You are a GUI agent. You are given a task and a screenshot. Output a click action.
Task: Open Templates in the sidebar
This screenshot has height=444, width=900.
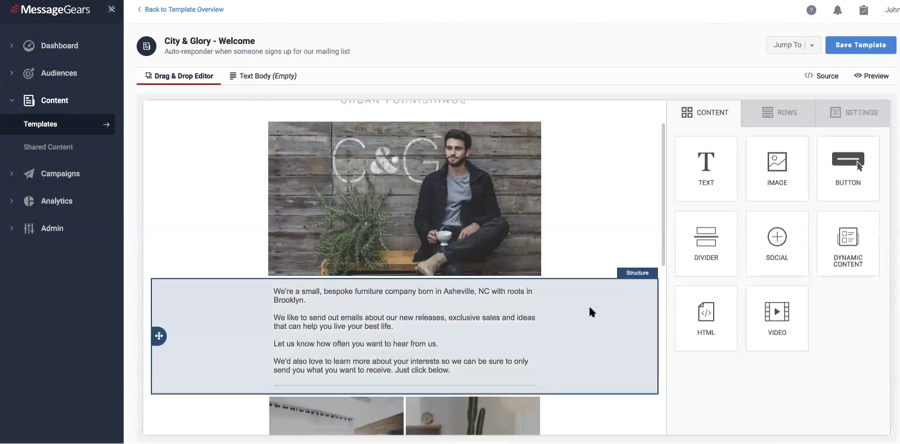57,124
